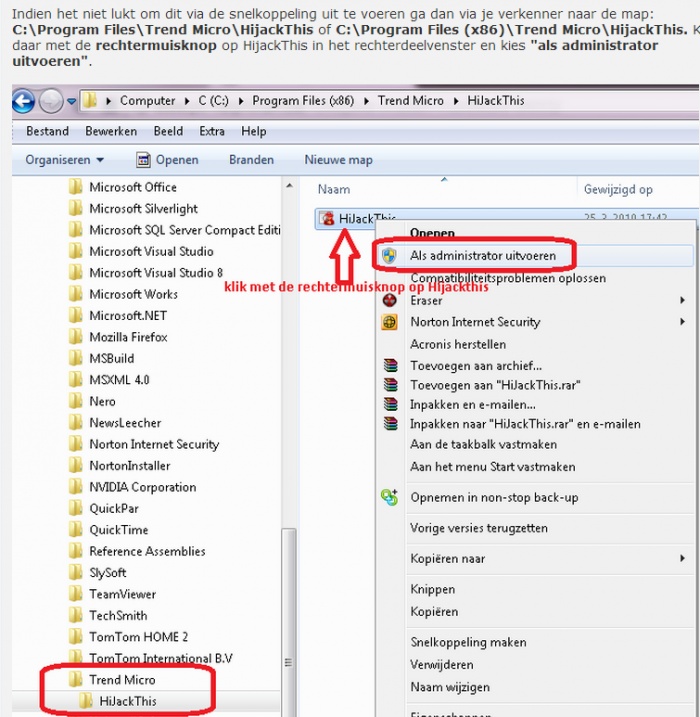Choose Acronis herstellen
The height and width of the screenshot is (717, 700).
coord(458,344)
